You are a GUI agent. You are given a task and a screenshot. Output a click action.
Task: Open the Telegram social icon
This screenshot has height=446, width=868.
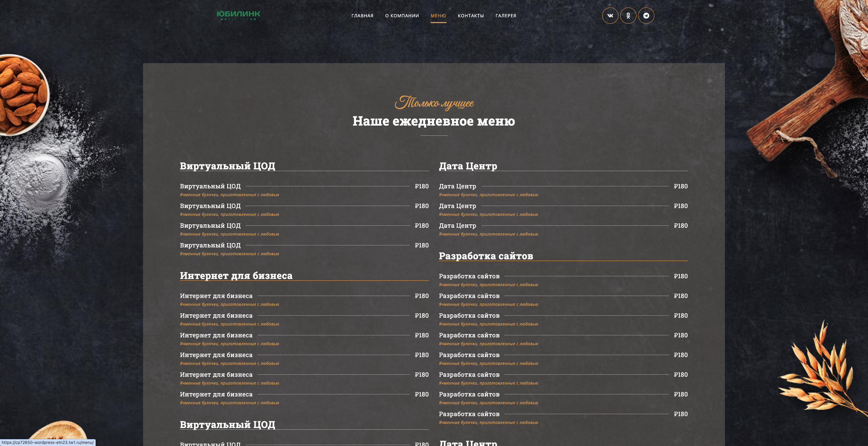[646, 16]
